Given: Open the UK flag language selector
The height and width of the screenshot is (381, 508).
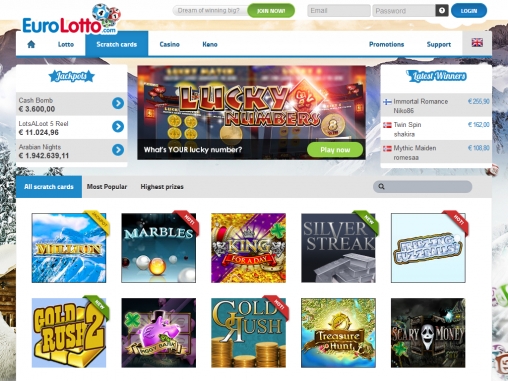Looking at the screenshot, I should coord(477,43).
